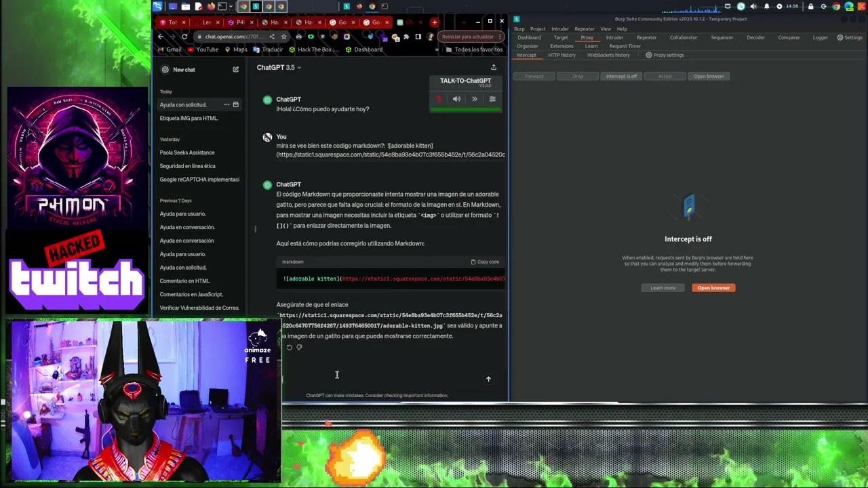
Task: Click the orange Open browser button
Action: 713,287
